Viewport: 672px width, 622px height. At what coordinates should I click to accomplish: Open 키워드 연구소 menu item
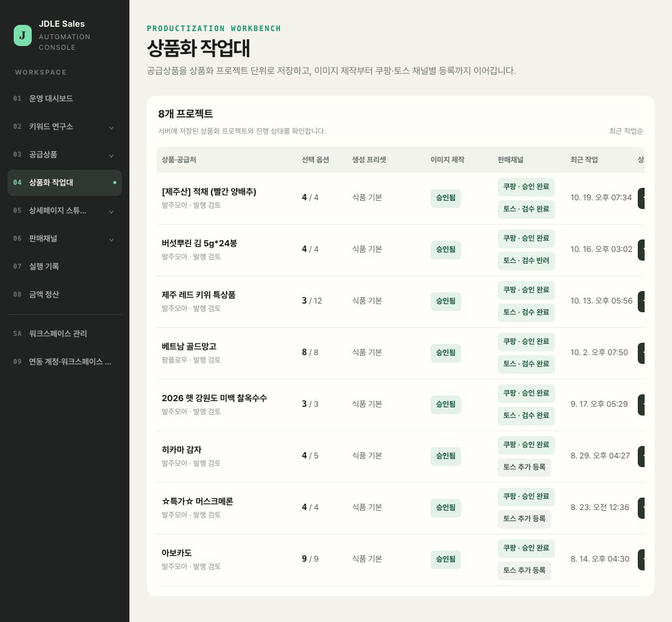pyautogui.click(x=65, y=126)
